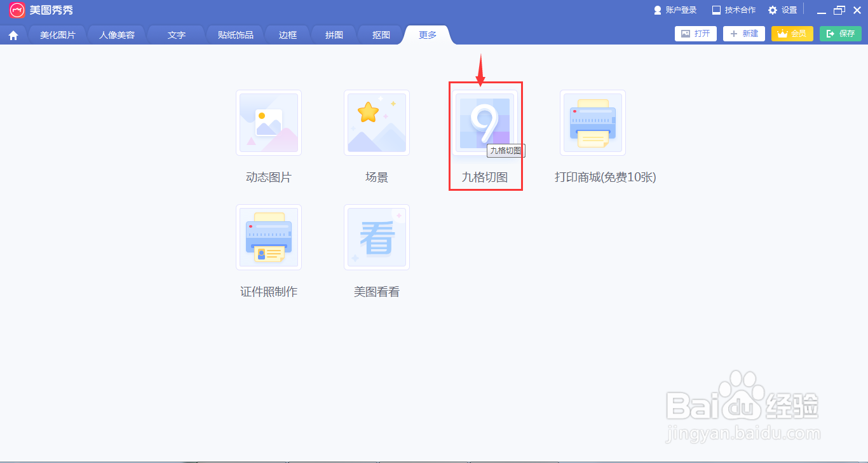Switch to the 拼图 collage tab
This screenshot has height=463, width=868.
click(334, 35)
